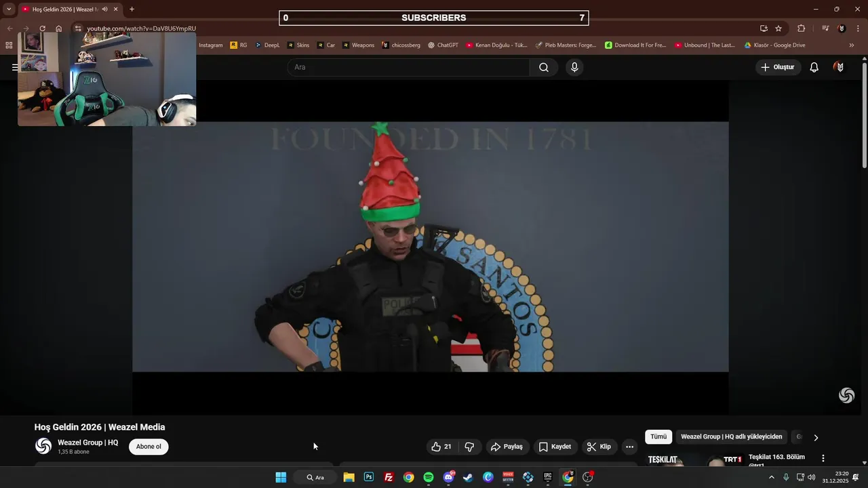The height and width of the screenshot is (488, 868).
Task: Start voice search with the microphone icon
Action: pyautogui.click(x=574, y=67)
